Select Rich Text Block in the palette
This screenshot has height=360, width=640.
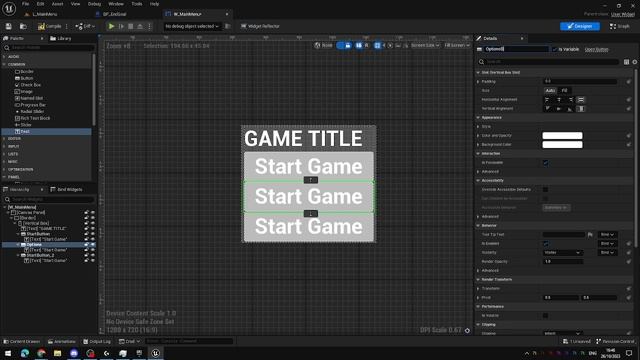(x=32, y=118)
